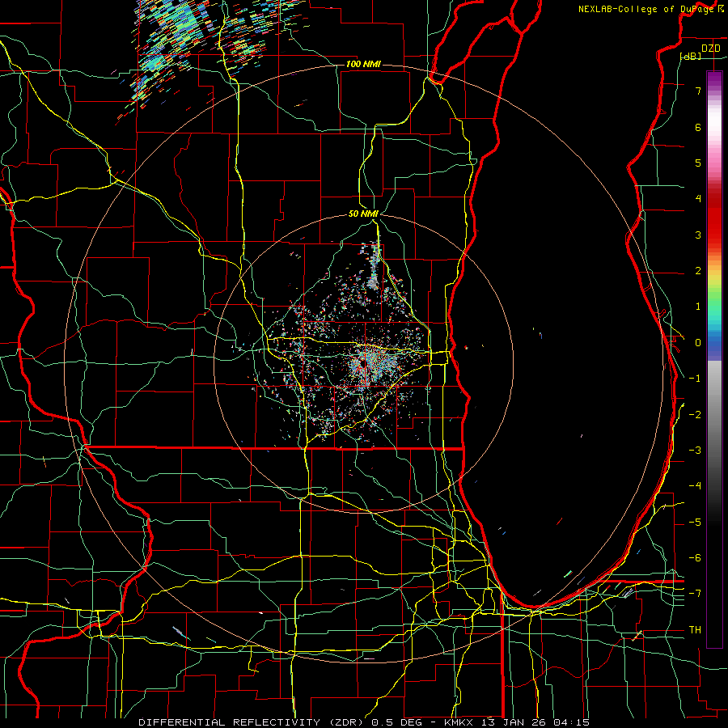The image size is (728, 728).
Task: Click the "-1" value on the ZDR scale
Action: (x=695, y=379)
